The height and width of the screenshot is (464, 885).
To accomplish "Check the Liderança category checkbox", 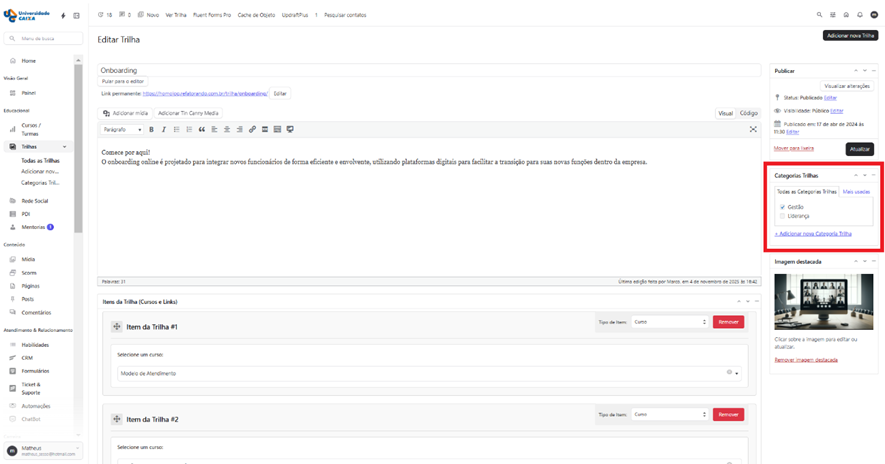I will click(783, 216).
